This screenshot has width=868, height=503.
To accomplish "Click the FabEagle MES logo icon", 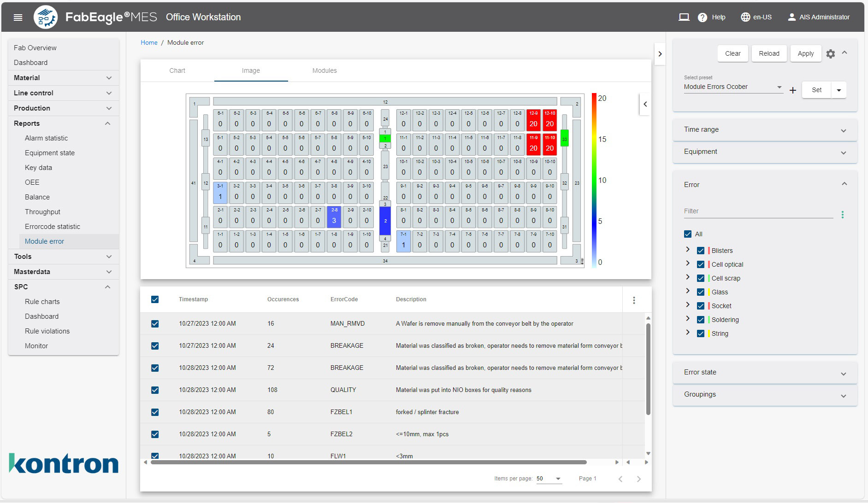I will click(x=46, y=18).
